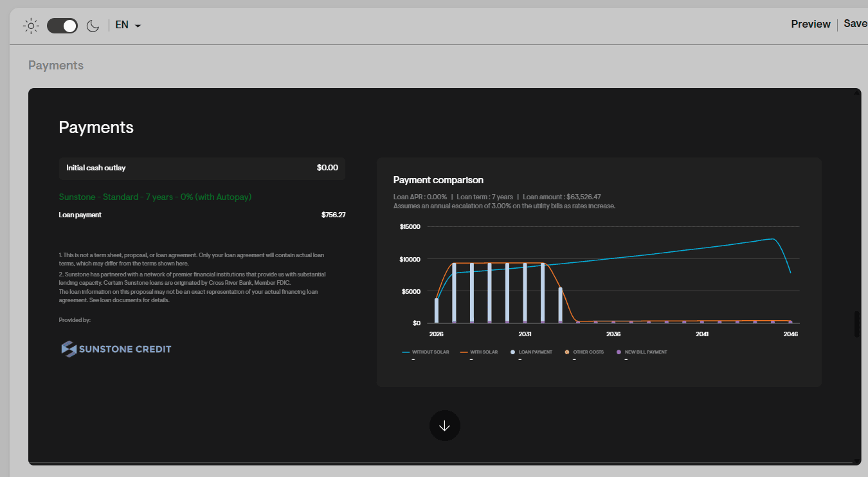Screen dimensions: 868x477
Task: Click the $0.00 cash outlay value
Action: pyautogui.click(x=327, y=168)
